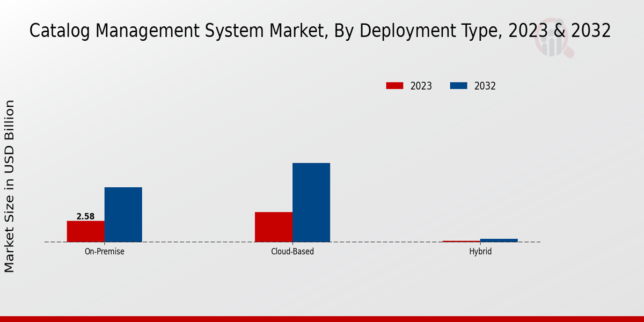Image resolution: width=644 pixels, height=322 pixels.
Task: Select the 2032 legend text label
Action: [485, 86]
